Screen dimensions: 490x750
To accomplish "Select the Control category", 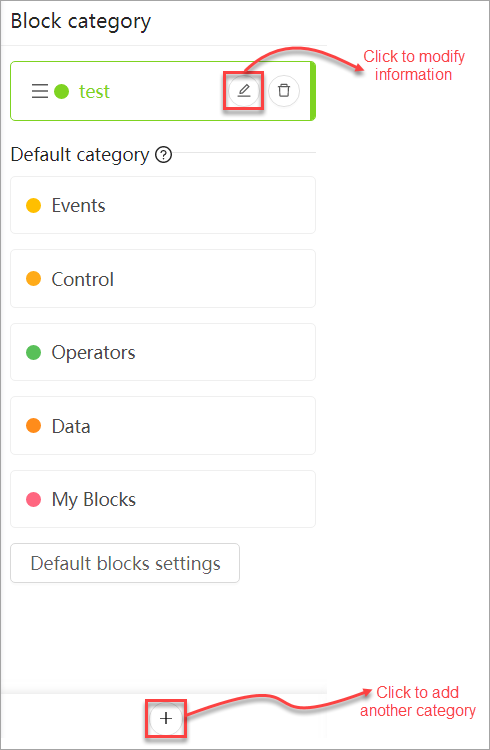I will [x=163, y=278].
